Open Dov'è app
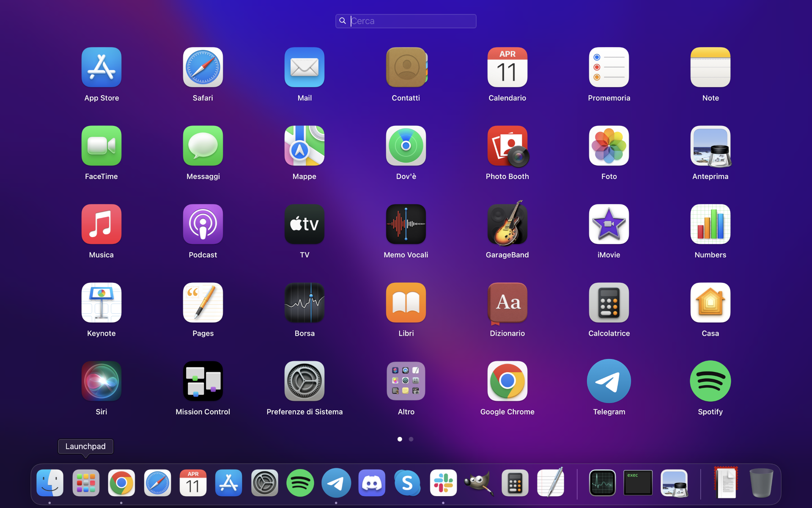The width and height of the screenshot is (812, 508). [x=406, y=146]
